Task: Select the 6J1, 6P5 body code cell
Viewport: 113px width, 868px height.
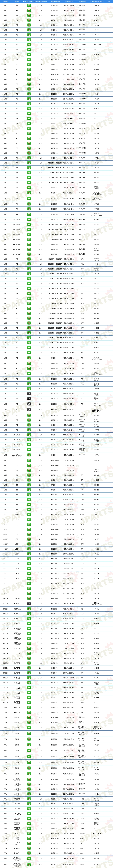Action: click(x=82, y=515)
